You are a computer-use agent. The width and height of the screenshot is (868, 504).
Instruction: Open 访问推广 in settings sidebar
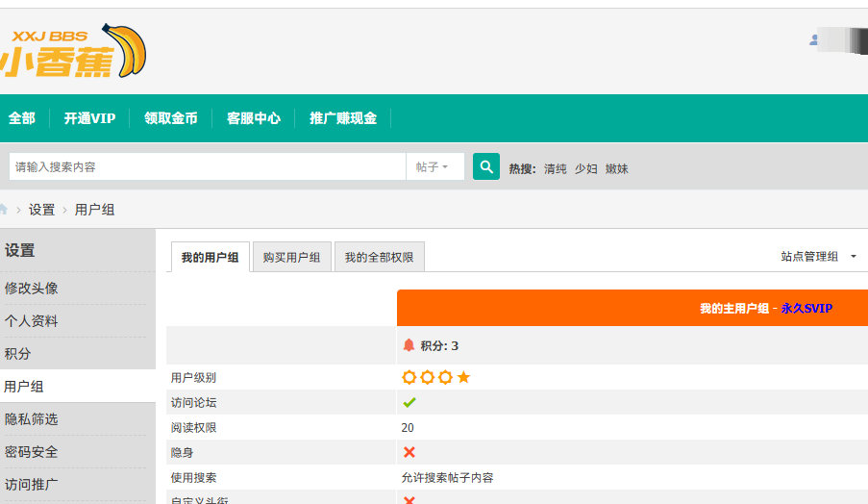point(32,484)
